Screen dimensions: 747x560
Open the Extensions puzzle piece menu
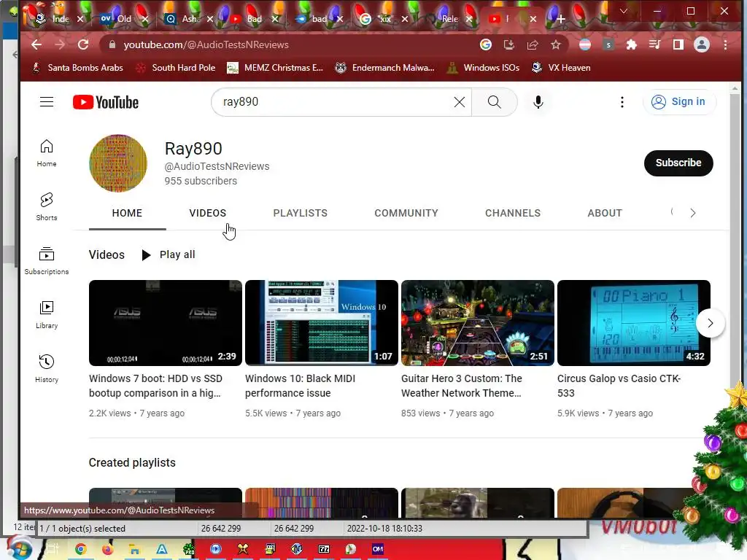632,44
